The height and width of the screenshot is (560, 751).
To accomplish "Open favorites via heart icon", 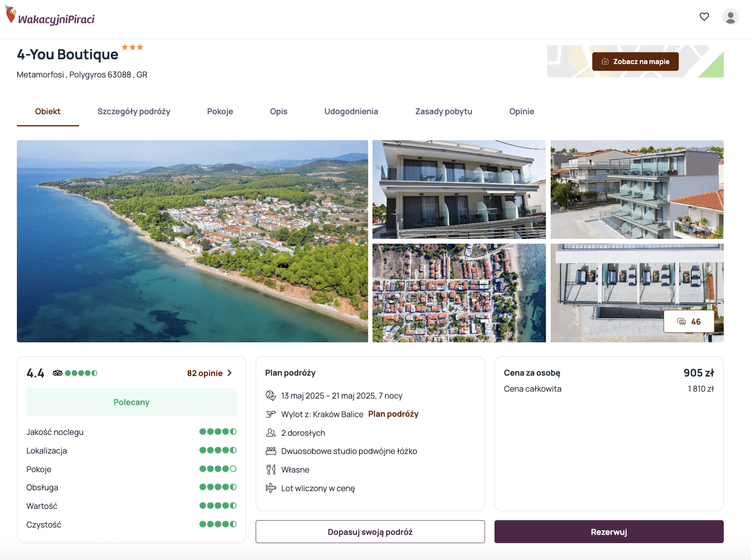I will tap(704, 17).
